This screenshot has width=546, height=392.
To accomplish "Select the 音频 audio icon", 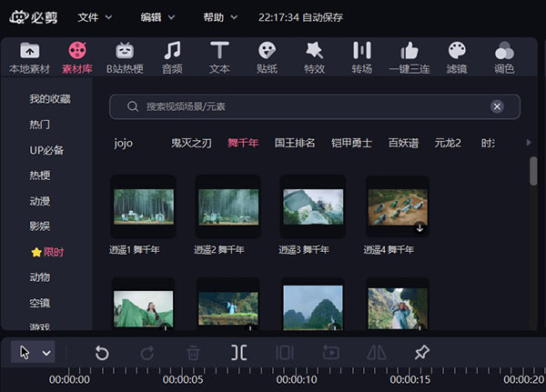I will (171, 57).
